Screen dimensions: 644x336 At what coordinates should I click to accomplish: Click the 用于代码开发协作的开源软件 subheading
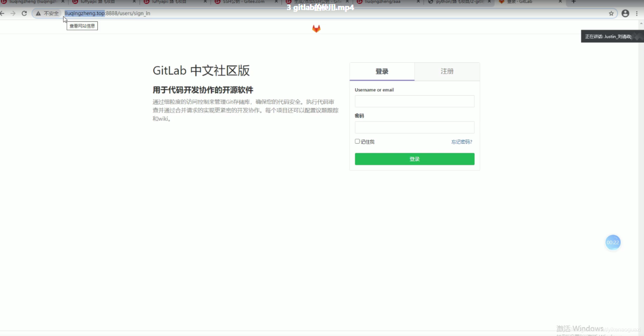[203, 90]
